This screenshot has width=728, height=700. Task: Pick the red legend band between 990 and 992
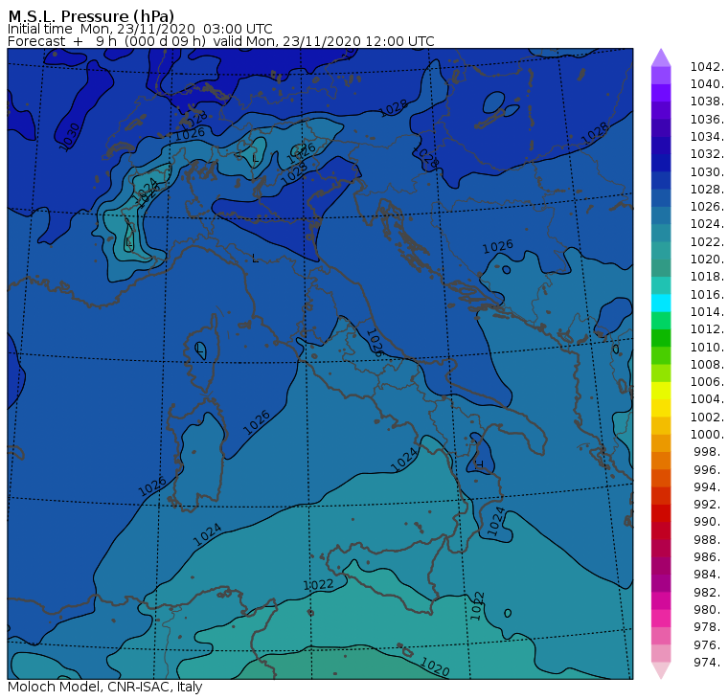pyautogui.click(x=661, y=513)
